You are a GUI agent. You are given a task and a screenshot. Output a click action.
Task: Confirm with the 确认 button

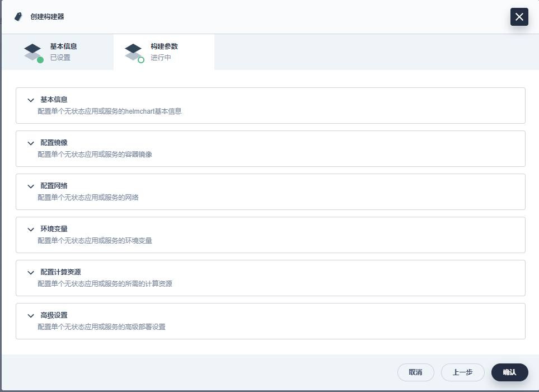pyautogui.click(x=509, y=372)
